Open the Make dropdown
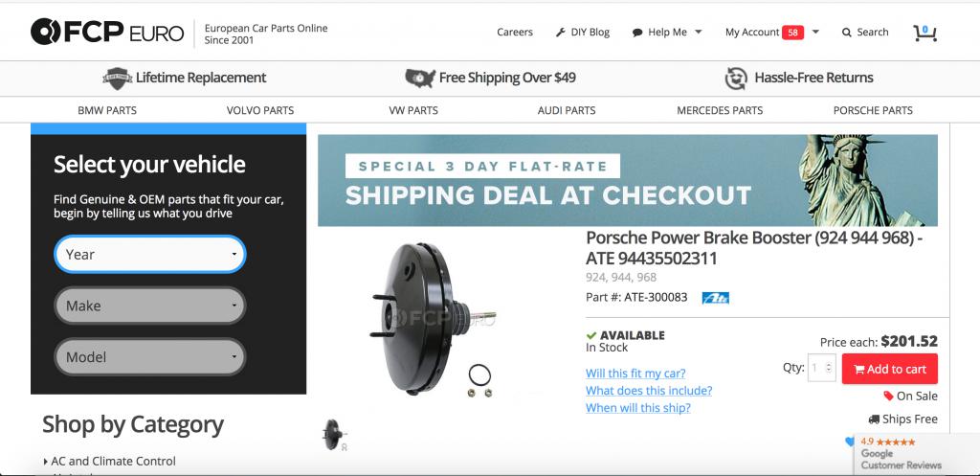The width and height of the screenshot is (980, 476). coord(150,306)
